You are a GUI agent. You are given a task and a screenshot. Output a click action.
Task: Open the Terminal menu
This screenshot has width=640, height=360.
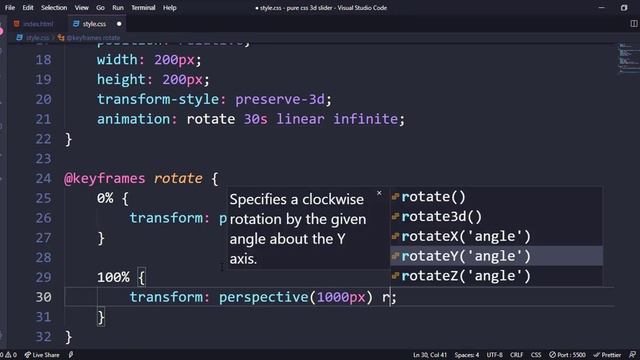143,7
